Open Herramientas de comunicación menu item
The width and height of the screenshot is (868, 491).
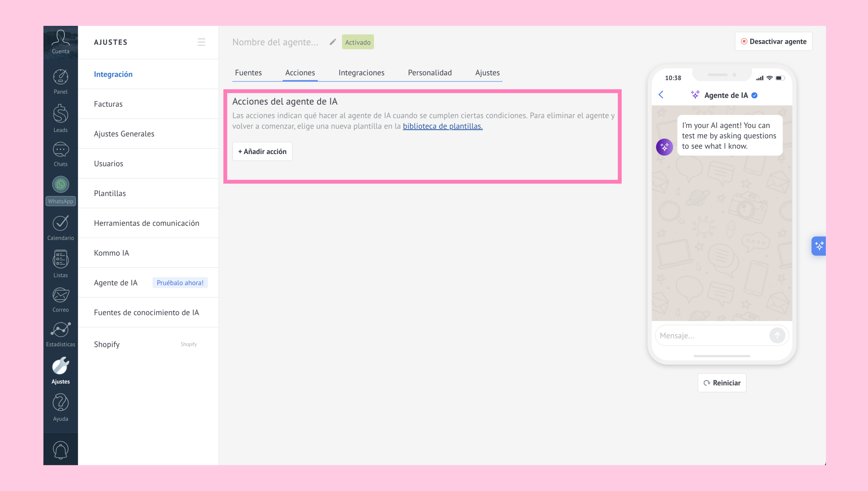(148, 223)
